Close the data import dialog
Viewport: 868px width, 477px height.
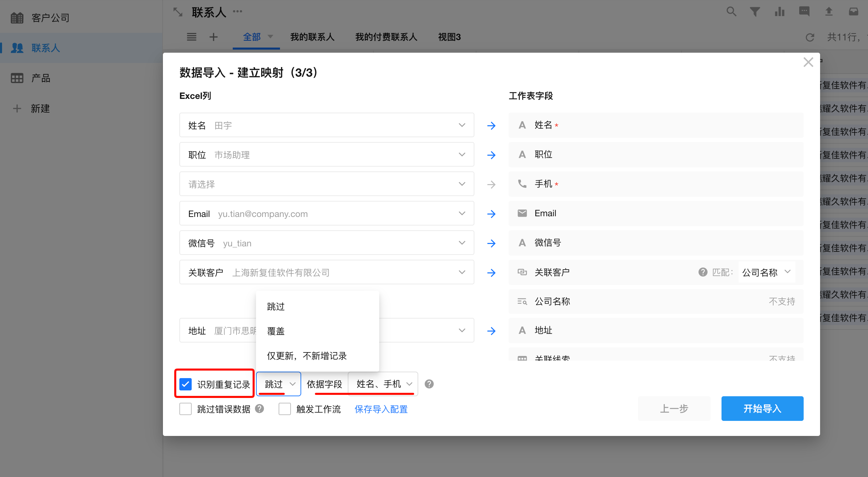808,62
